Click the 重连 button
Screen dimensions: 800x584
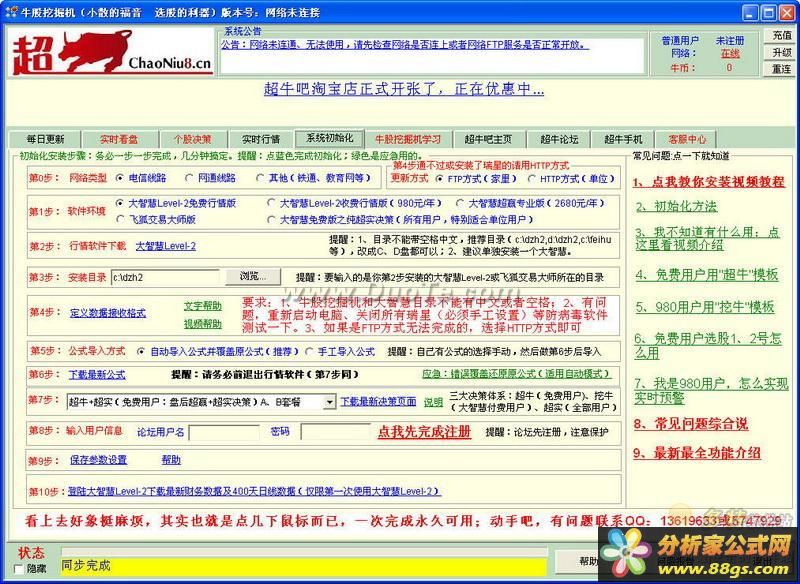pos(781,69)
